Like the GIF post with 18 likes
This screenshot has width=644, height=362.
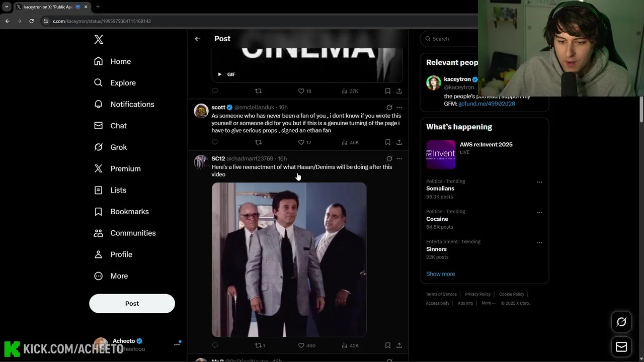pyautogui.click(x=305, y=91)
